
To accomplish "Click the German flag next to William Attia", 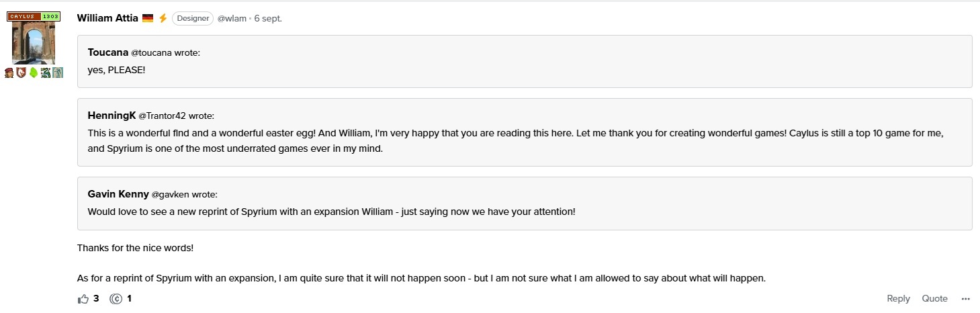I will (x=148, y=19).
